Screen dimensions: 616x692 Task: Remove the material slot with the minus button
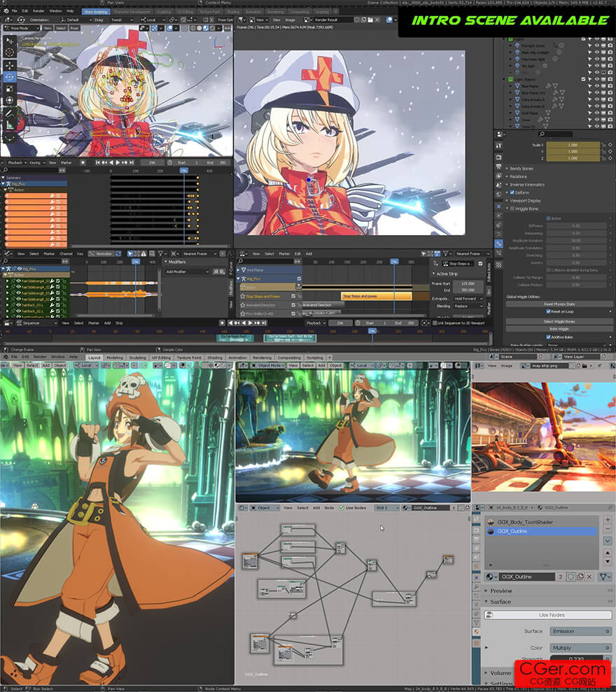[608, 529]
